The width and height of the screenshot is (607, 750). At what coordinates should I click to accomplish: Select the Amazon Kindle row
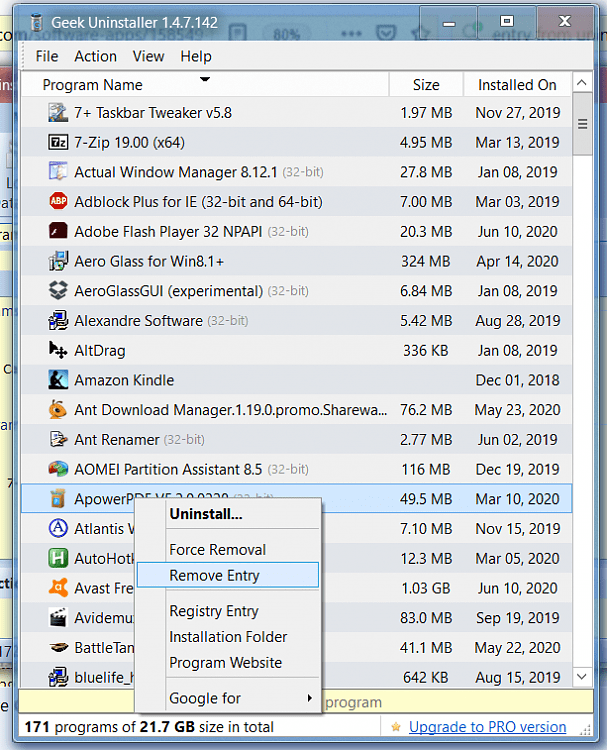tap(297, 380)
